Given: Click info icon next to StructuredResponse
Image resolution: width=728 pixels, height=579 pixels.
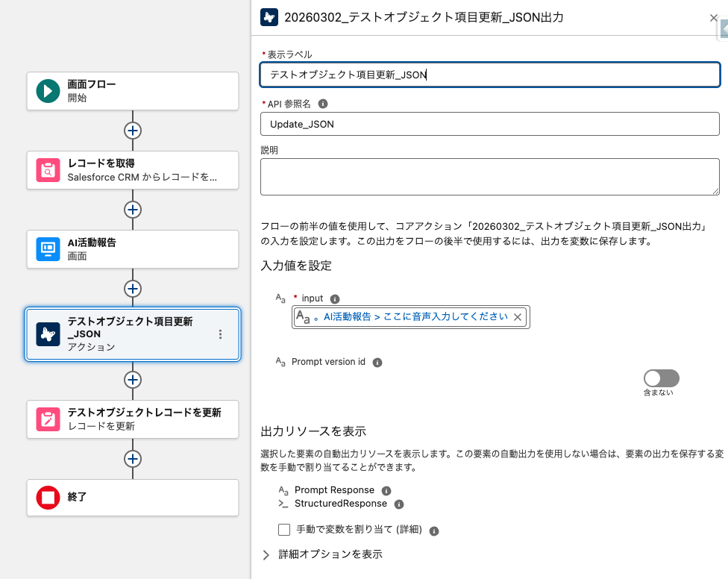Looking at the screenshot, I should click(399, 504).
